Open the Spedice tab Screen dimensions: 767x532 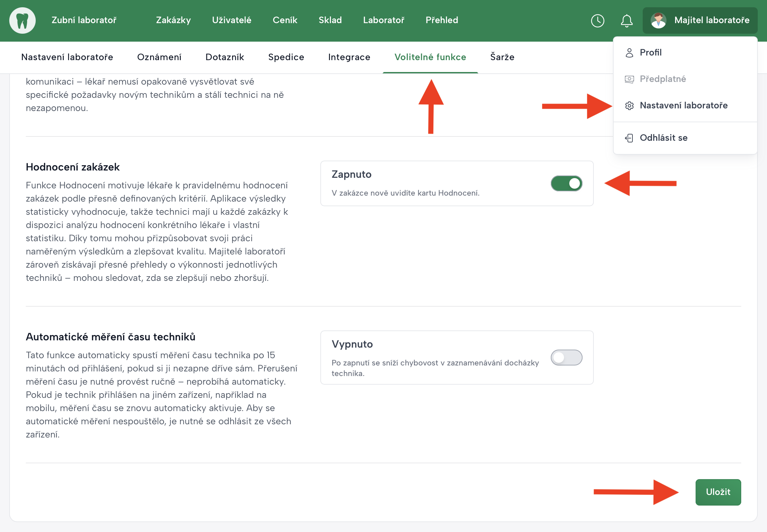pyautogui.click(x=286, y=57)
